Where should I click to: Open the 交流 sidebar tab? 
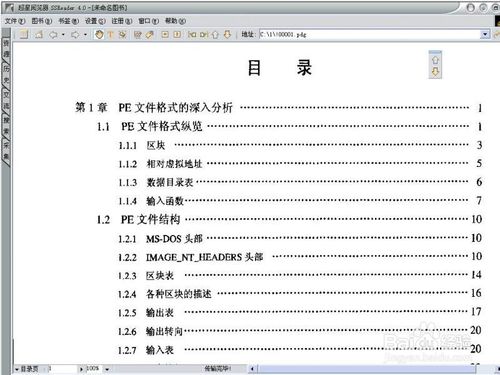coord(6,100)
